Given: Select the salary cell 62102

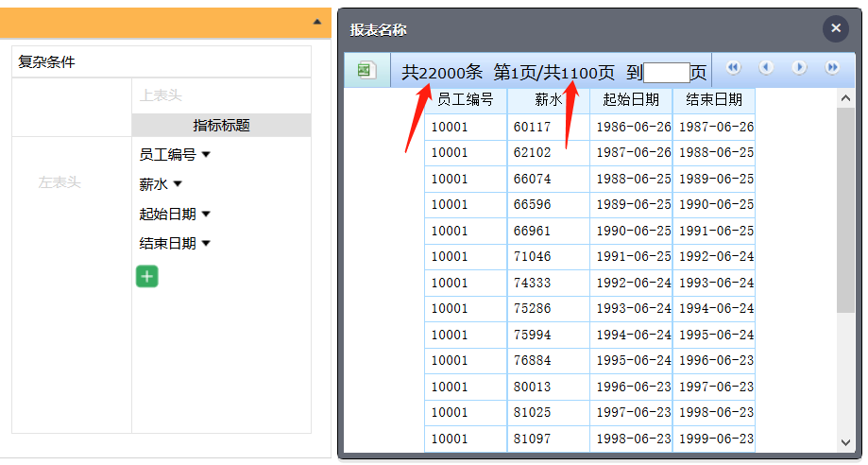Looking at the screenshot, I should coord(549,152).
